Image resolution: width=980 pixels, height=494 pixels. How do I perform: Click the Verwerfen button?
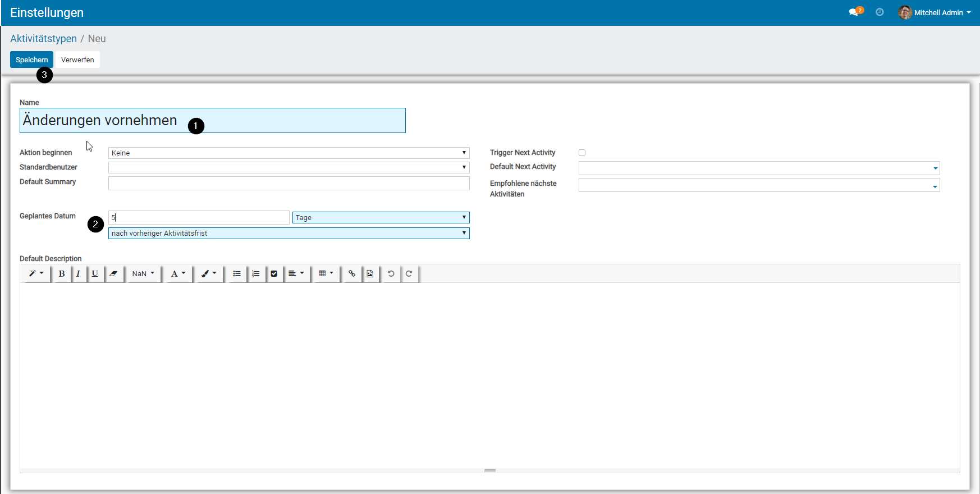77,60
